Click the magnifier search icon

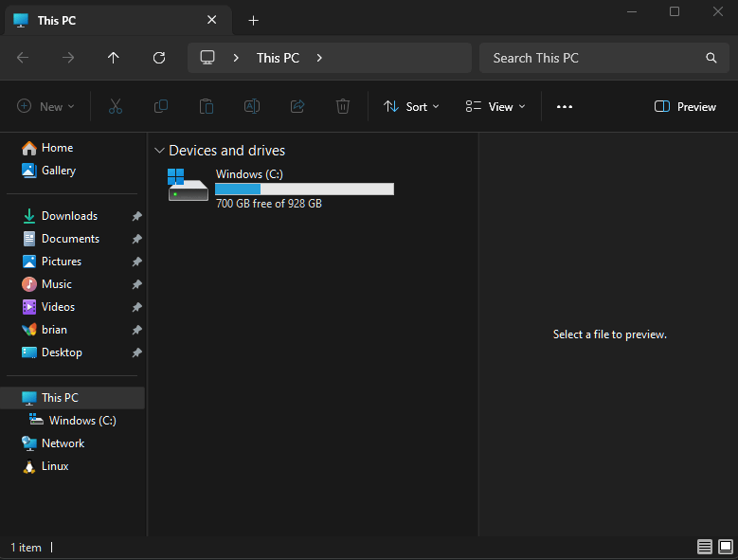click(x=711, y=58)
